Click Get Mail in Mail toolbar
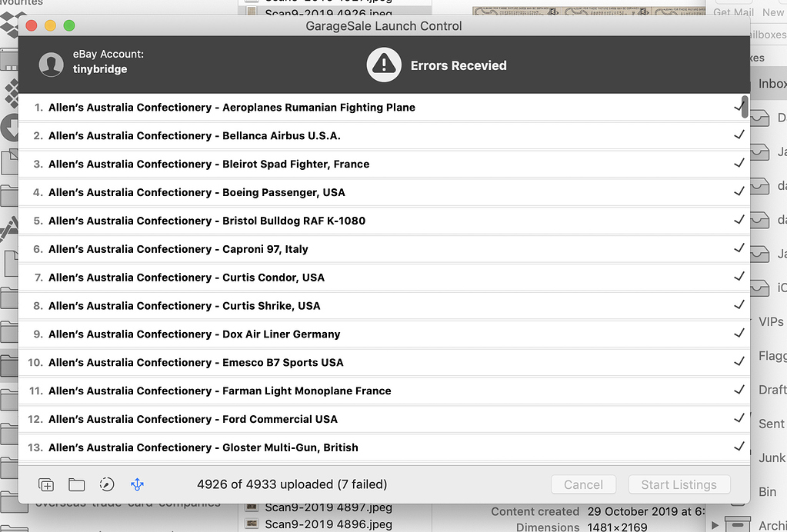 point(733,12)
